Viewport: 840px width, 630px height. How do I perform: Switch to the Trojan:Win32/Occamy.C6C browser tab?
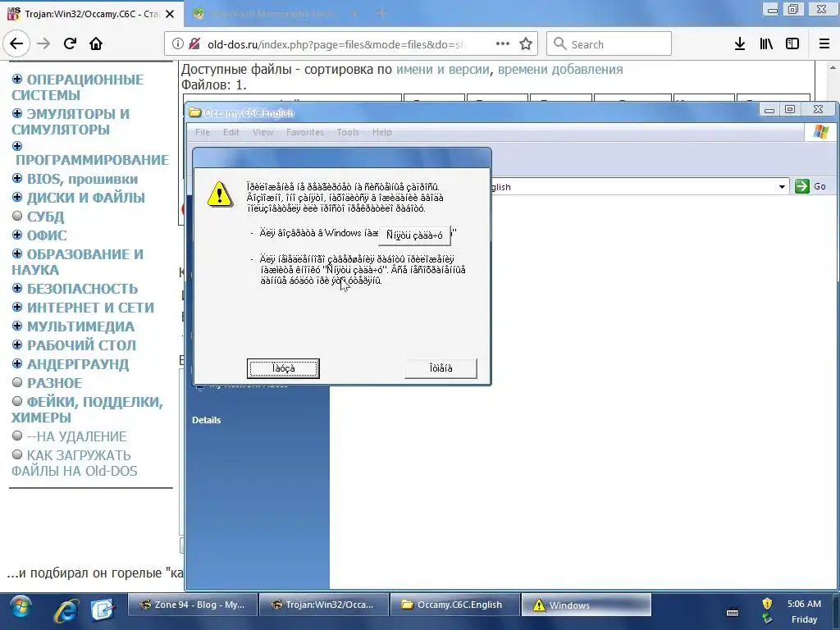[91, 14]
